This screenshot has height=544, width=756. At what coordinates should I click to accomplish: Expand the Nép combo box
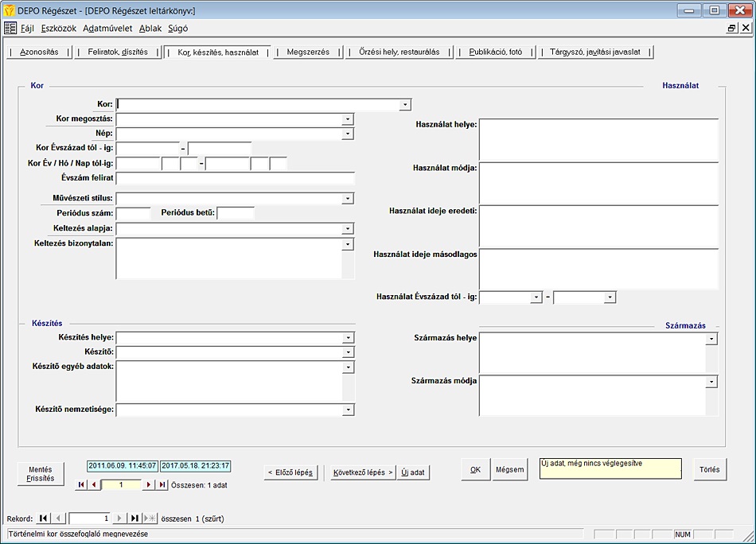[348, 134]
